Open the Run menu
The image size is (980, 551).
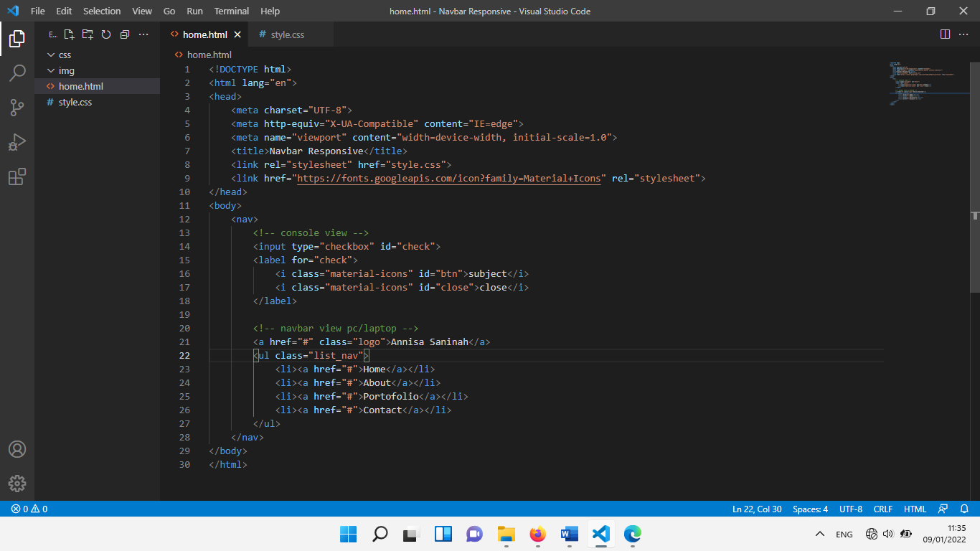(x=194, y=11)
